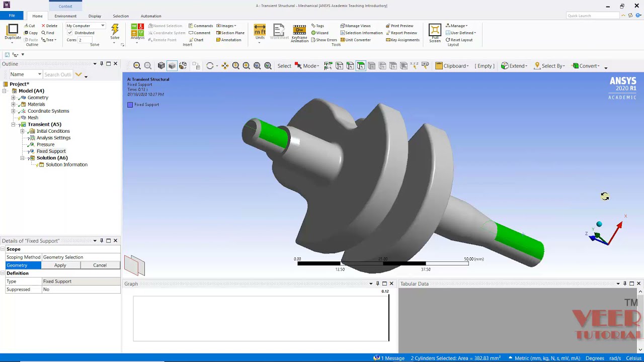Open the Extend selection dropdown
The height and width of the screenshot is (362, 644).
point(514,66)
